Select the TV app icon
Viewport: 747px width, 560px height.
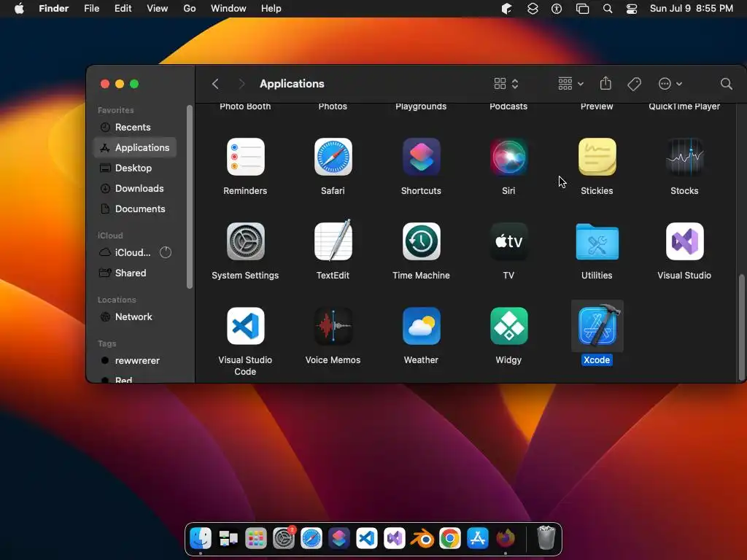(508, 241)
